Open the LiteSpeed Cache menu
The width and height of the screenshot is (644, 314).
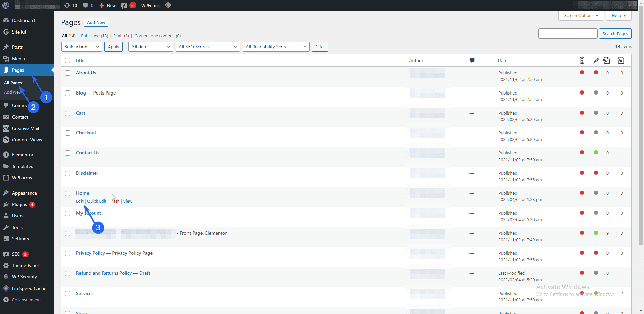[27, 288]
